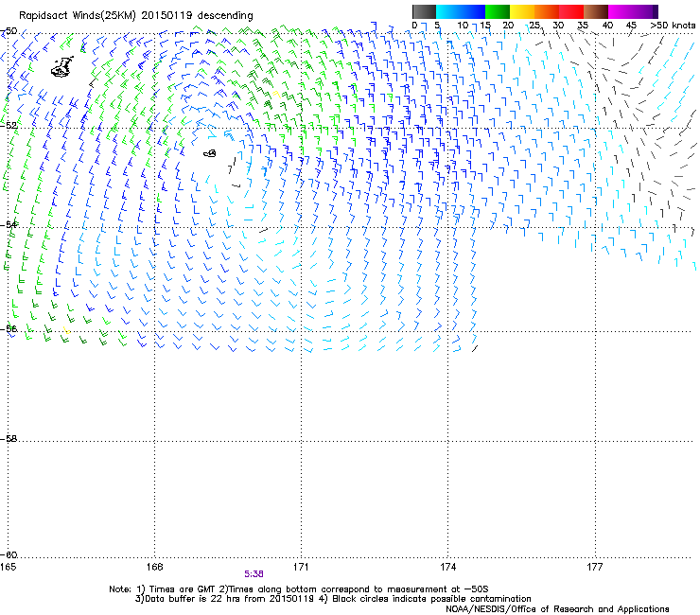Click the large island outline near the top-left

(x=62, y=67)
